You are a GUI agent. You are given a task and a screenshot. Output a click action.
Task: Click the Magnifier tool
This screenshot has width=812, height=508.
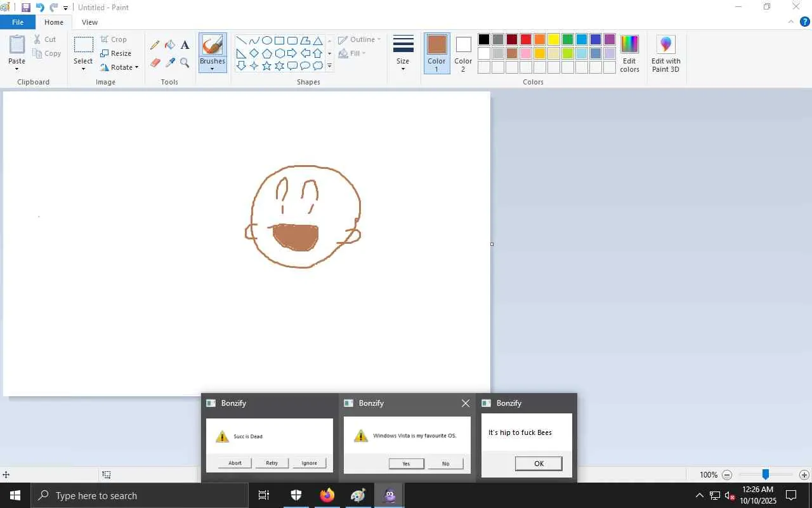point(185,62)
